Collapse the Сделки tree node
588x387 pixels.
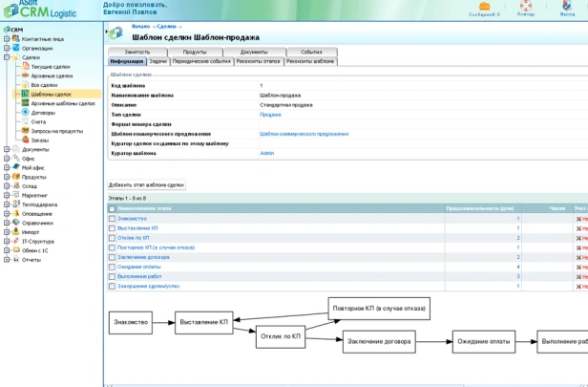7,57
